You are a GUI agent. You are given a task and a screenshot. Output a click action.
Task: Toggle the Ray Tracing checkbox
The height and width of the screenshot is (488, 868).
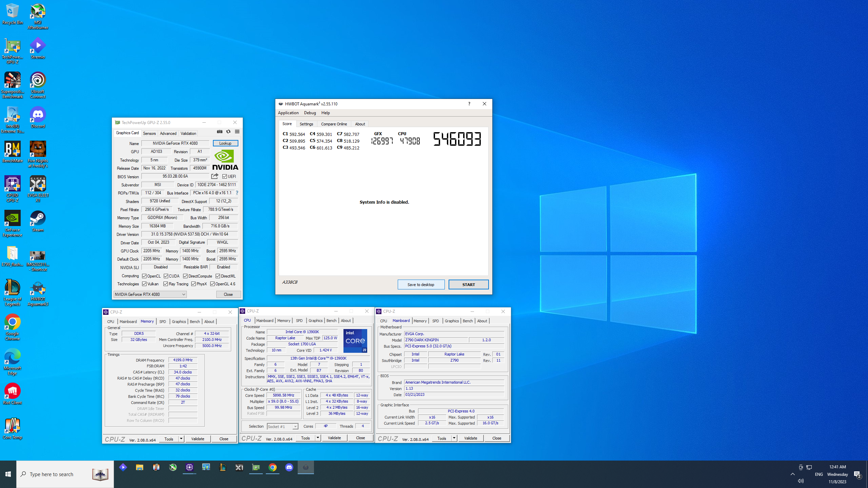[x=165, y=284]
